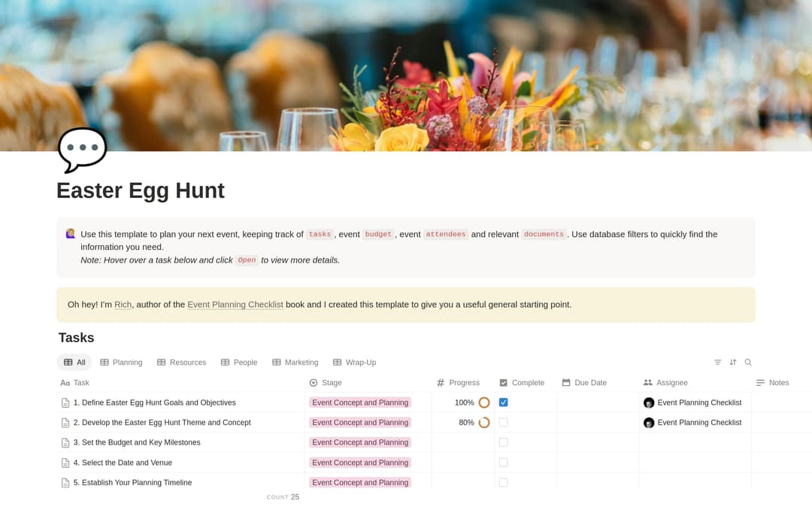812x507 pixels.
Task: Click the inline 'documents' code tag
Action: pos(544,234)
